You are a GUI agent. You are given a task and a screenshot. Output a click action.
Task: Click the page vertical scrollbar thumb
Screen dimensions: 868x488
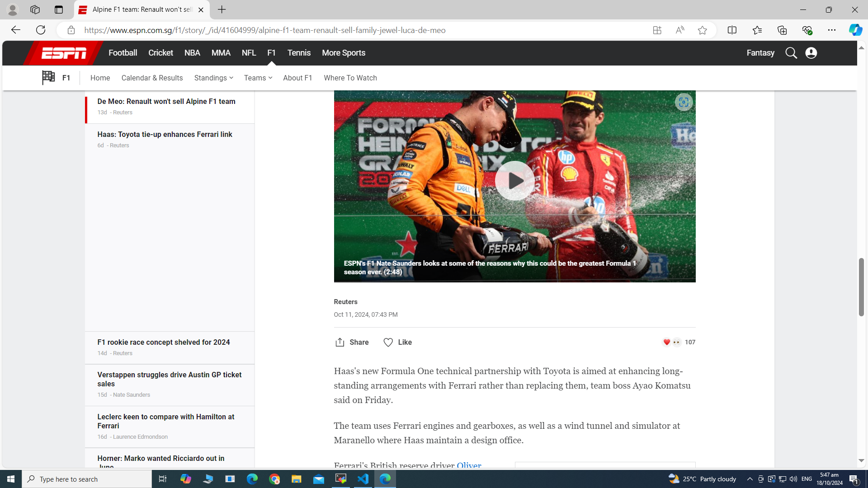point(861,287)
